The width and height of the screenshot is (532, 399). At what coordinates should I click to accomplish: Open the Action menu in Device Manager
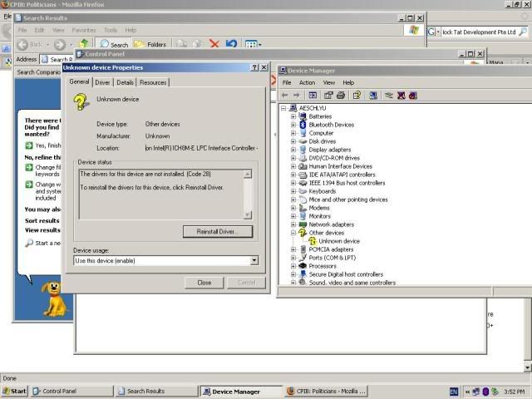(307, 82)
